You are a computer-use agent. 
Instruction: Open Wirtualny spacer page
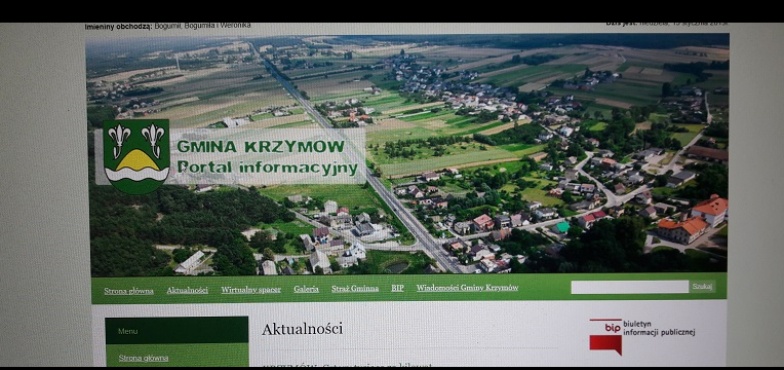pos(251,290)
